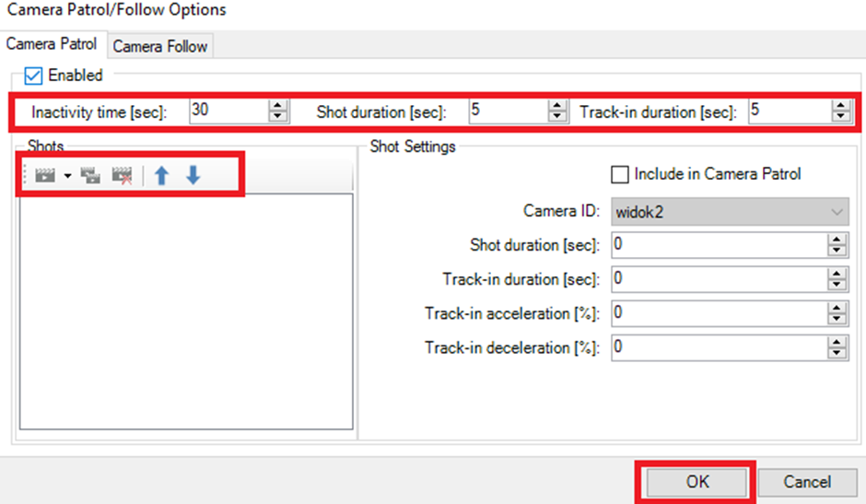Switch to the Camera Follow tab

pyautogui.click(x=160, y=46)
